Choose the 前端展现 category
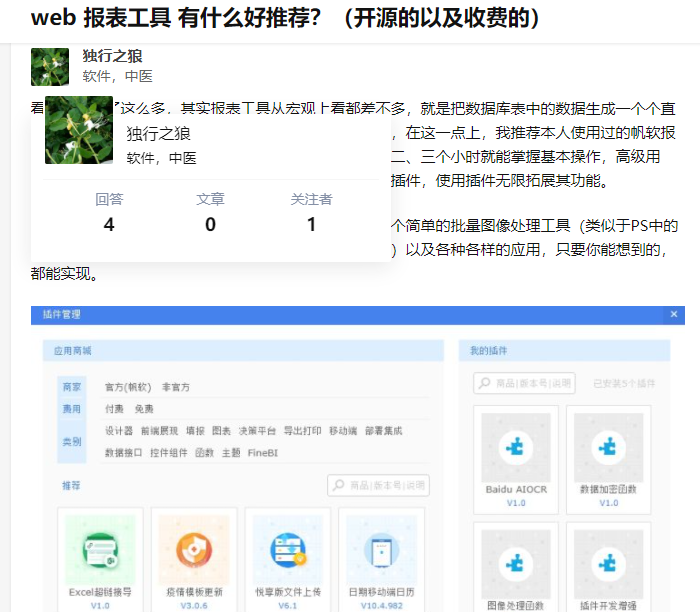700x612 pixels. [x=159, y=431]
